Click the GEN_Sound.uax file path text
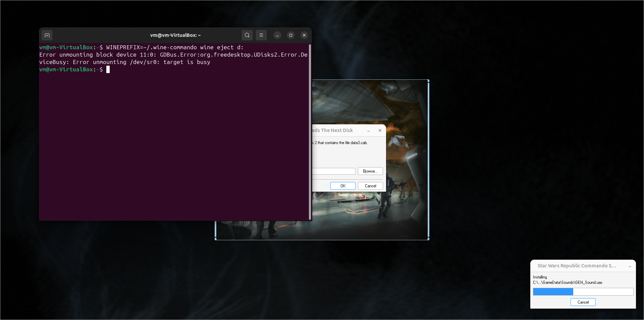644x320 pixels. click(x=568, y=282)
